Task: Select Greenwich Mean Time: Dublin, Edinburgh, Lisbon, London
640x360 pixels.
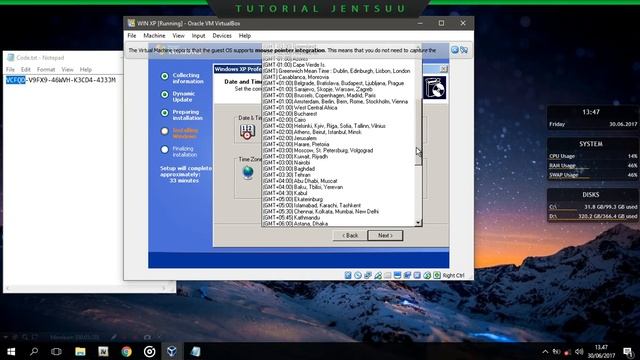Action: coord(338,71)
